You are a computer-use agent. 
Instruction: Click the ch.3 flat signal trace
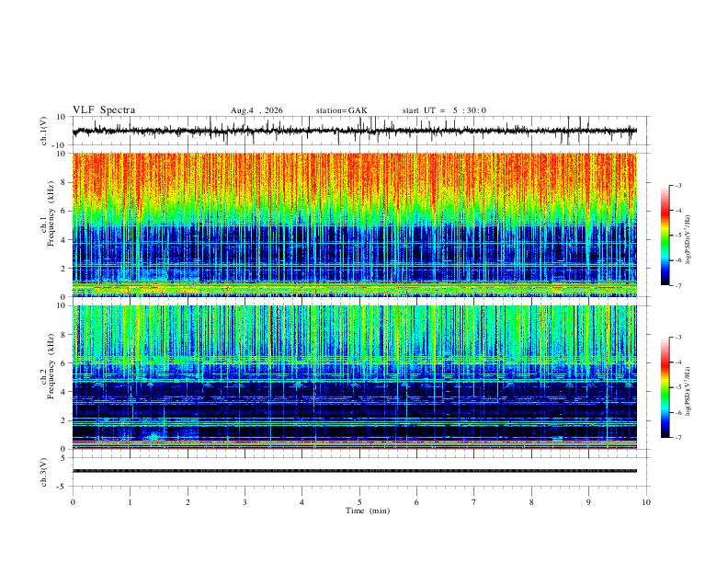pos(355,471)
